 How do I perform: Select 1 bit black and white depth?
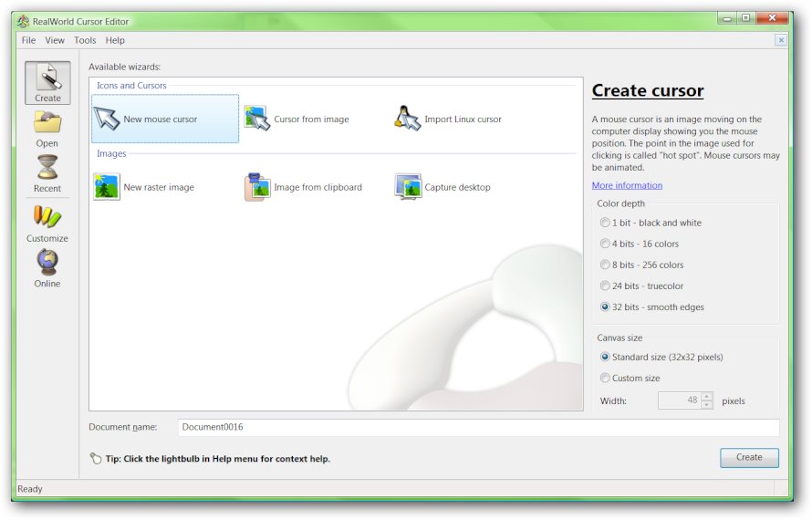605,223
